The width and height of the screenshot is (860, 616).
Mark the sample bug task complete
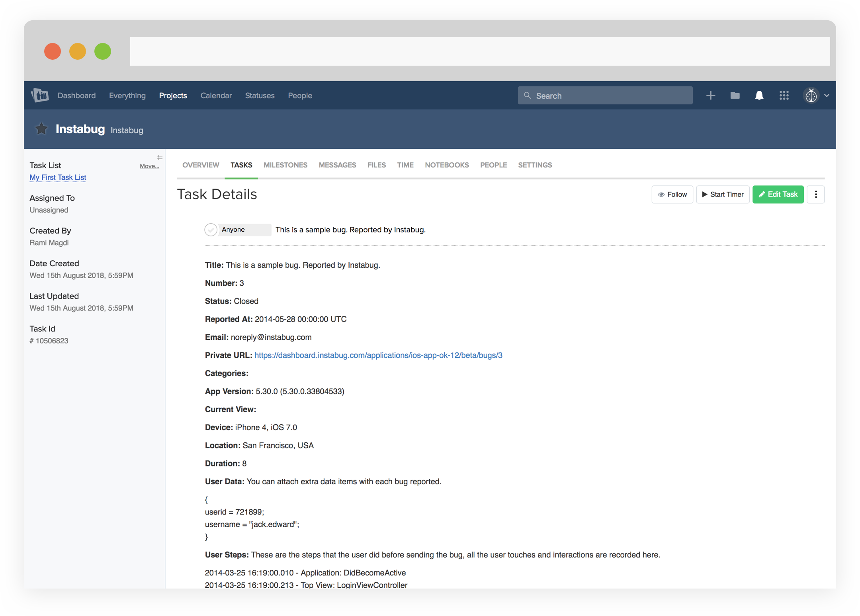tap(211, 230)
